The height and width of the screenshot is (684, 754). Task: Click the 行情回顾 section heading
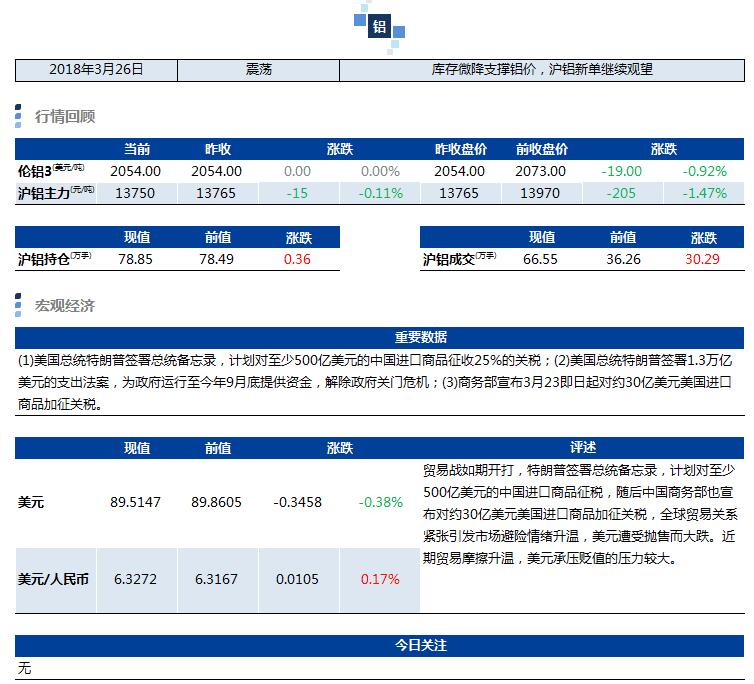point(65,116)
